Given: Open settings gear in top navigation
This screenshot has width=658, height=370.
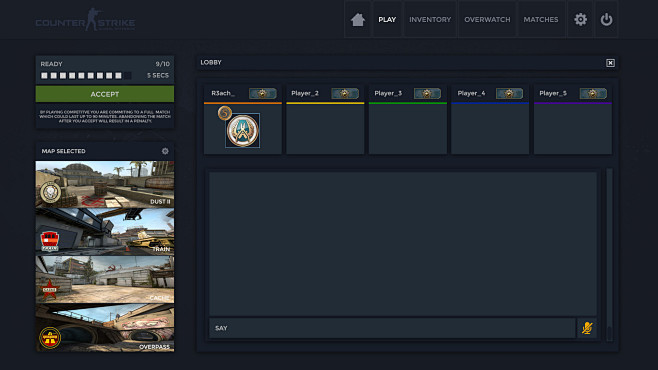Looking at the screenshot, I should (580, 19).
